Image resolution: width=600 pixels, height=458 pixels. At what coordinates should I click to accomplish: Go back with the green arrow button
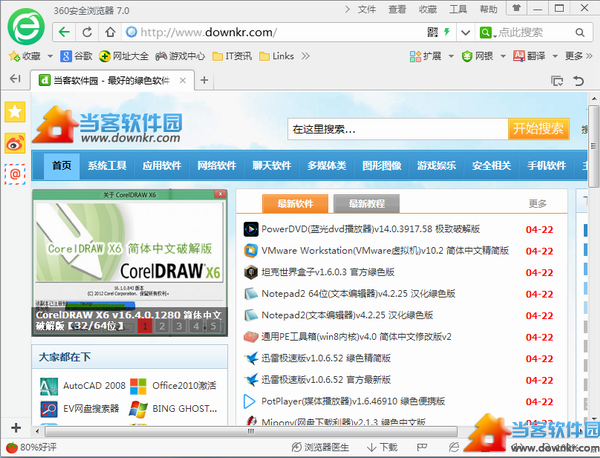click(x=64, y=32)
